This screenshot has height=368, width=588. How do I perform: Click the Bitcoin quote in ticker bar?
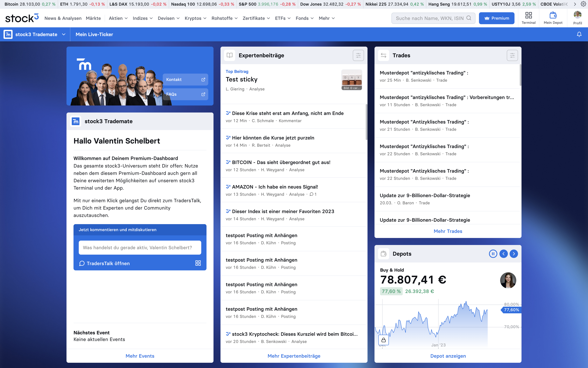point(30,4)
